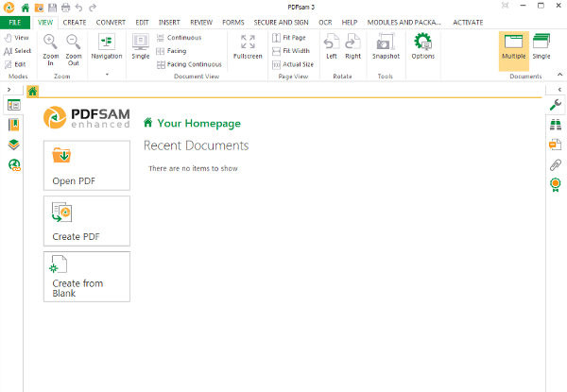567x392 pixels.
Task: Switch to the EDIT ribbon tab
Action: point(142,23)
